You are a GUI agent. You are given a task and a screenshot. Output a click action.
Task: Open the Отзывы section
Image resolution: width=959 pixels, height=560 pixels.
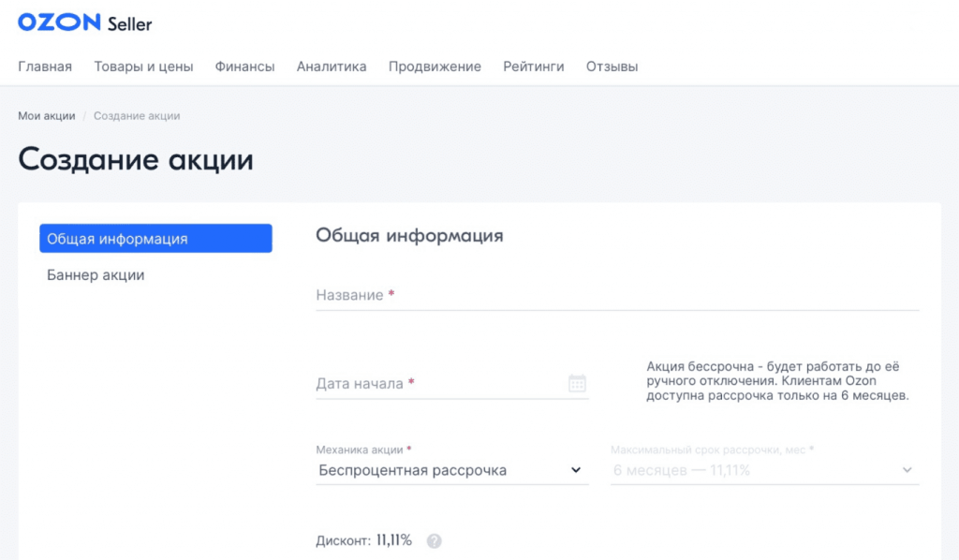coord(612,66)
